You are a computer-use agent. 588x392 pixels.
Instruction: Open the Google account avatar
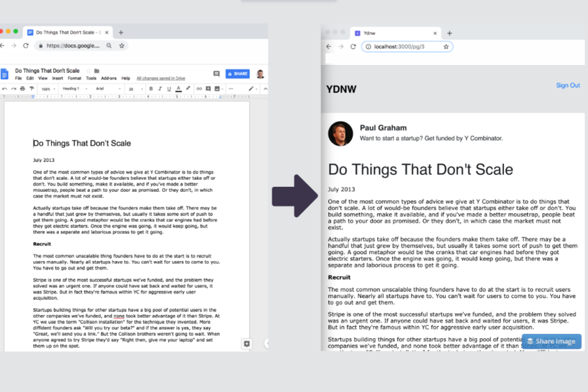[x=260, y=74]
